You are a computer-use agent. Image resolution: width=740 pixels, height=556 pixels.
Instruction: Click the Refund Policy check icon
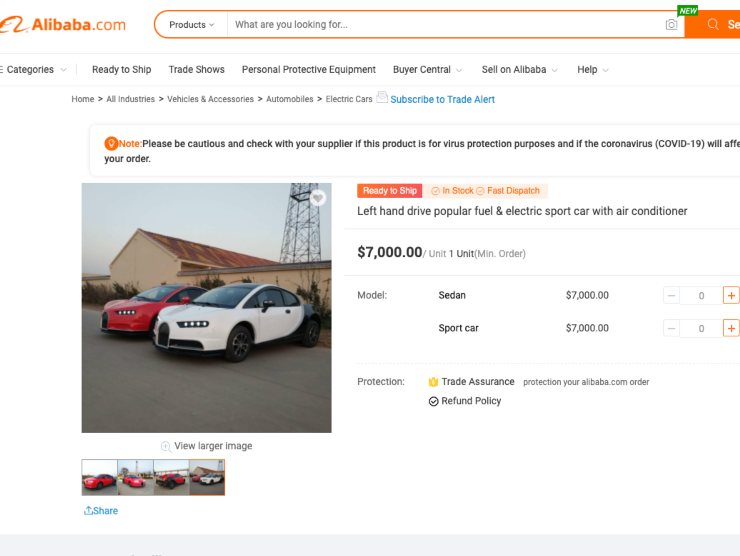(433, 401)
